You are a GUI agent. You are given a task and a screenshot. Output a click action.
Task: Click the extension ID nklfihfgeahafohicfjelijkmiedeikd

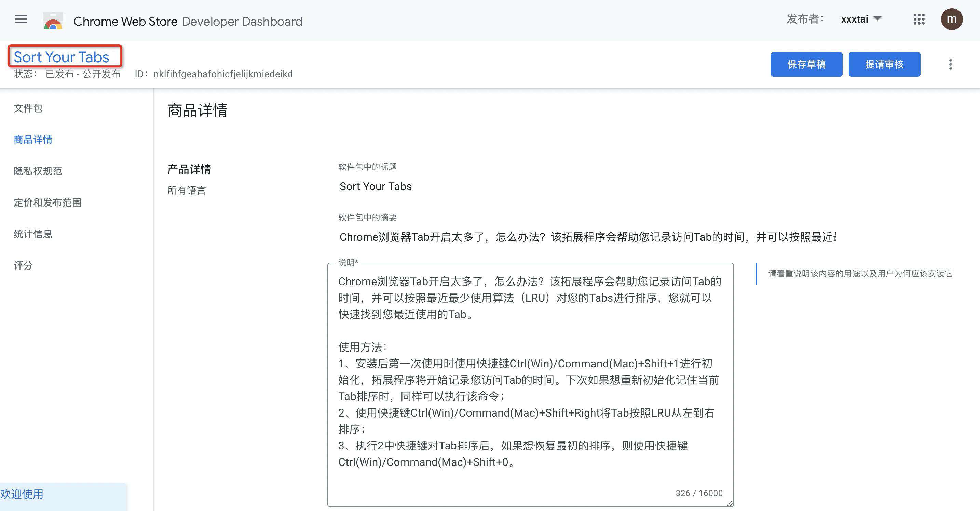pos(223,74)
